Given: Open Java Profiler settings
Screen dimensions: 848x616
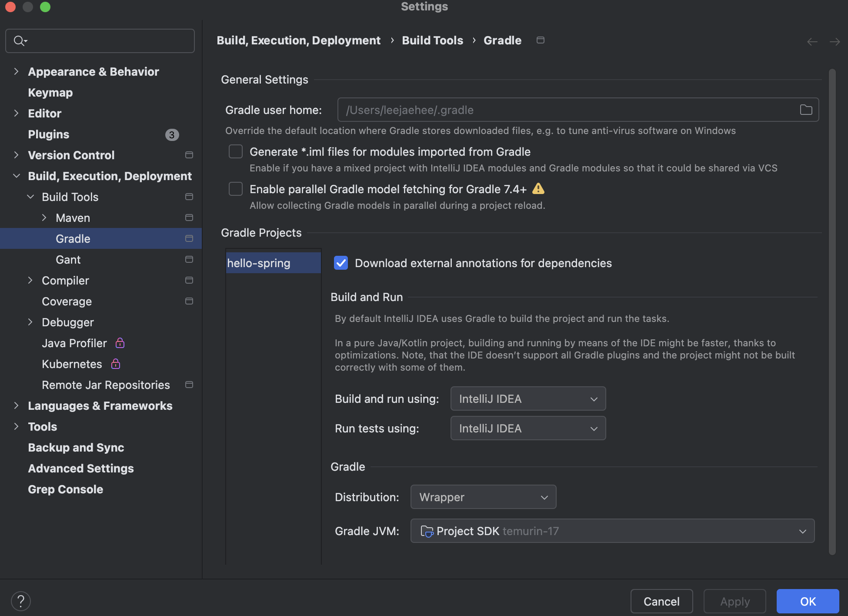Looking at the screenshot, I should tap(74, 343).
